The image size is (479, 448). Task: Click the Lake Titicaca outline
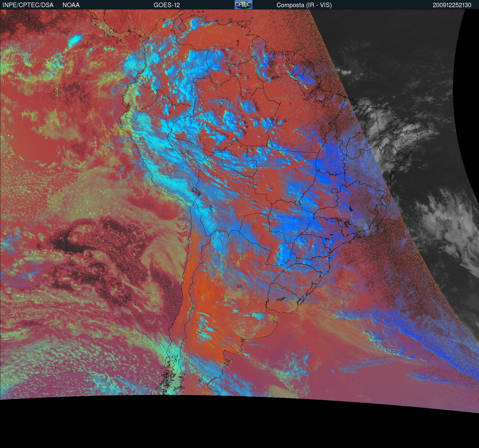tap(195, 191)
